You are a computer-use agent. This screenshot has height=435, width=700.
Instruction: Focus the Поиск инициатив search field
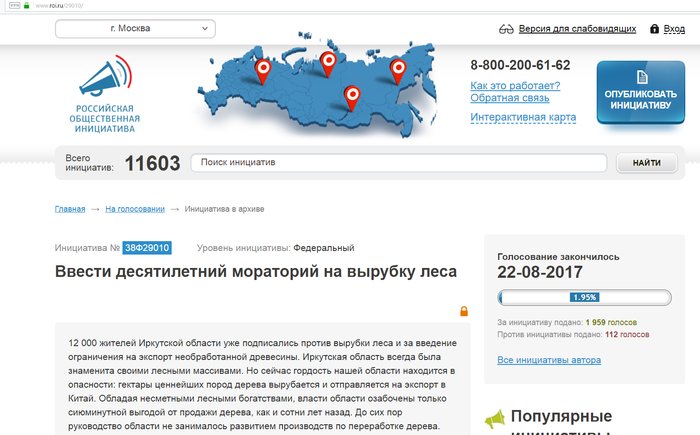pos(398,163)
